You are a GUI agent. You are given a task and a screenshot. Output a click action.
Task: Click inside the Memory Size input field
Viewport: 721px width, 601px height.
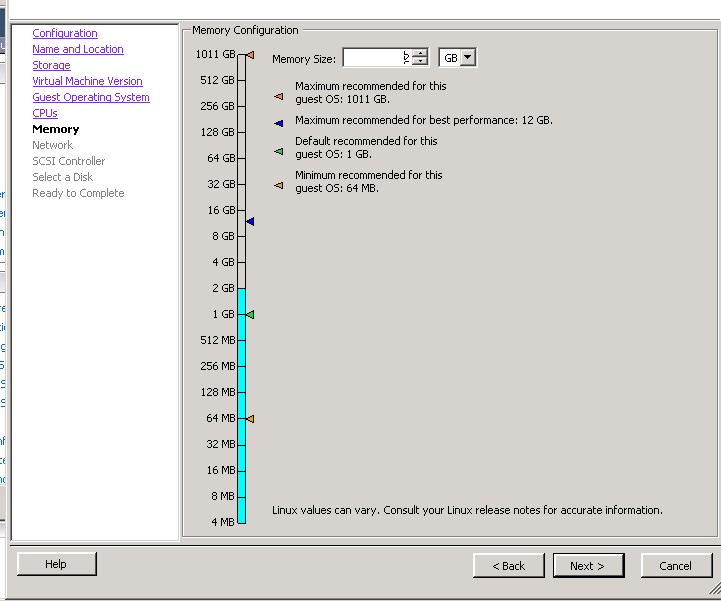click(x=375, y=58)
